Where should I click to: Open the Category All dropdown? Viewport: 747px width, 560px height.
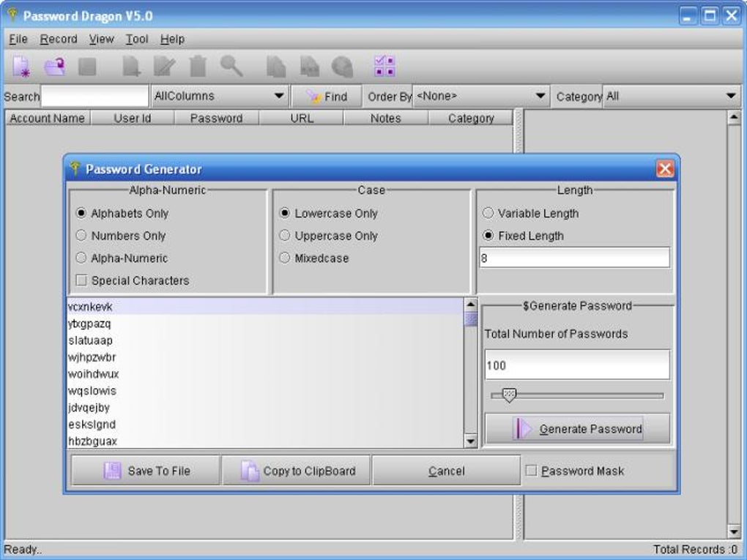[x=672, y=96]
